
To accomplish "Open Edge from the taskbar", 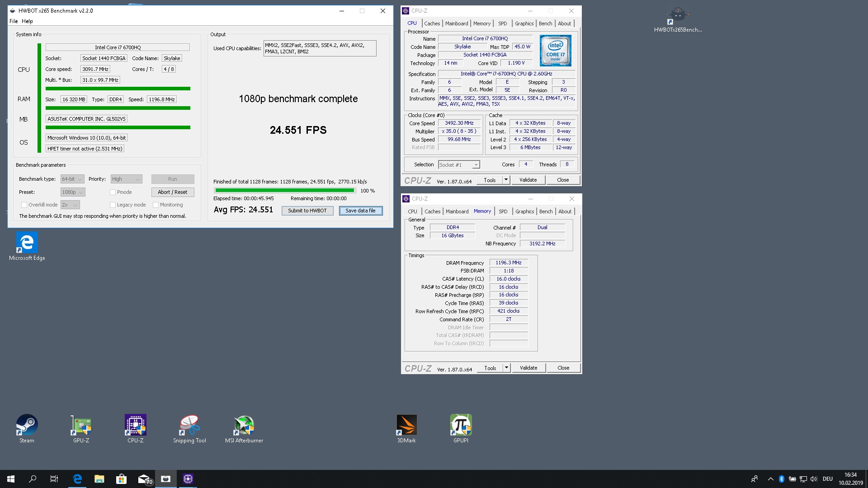I will point(77,479).
